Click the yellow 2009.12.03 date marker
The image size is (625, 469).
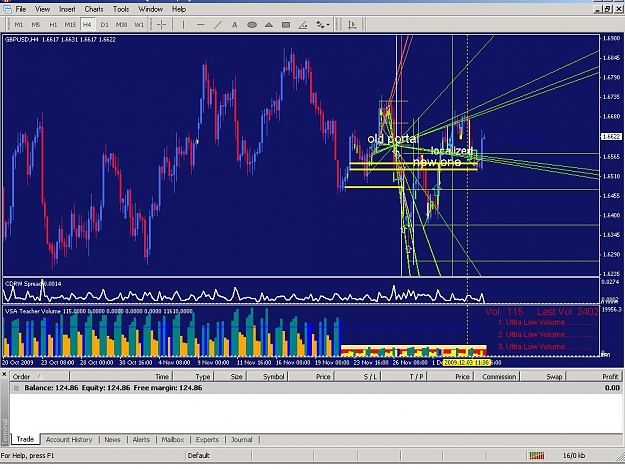[x=467, y=362]
